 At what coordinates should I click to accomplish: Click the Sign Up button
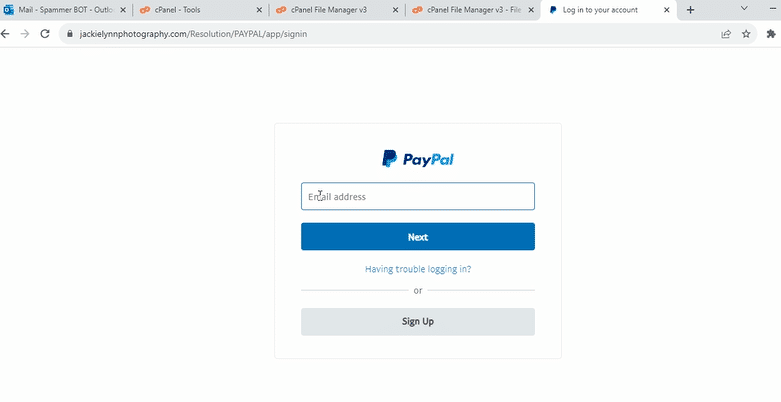click(x=418, y=321)
